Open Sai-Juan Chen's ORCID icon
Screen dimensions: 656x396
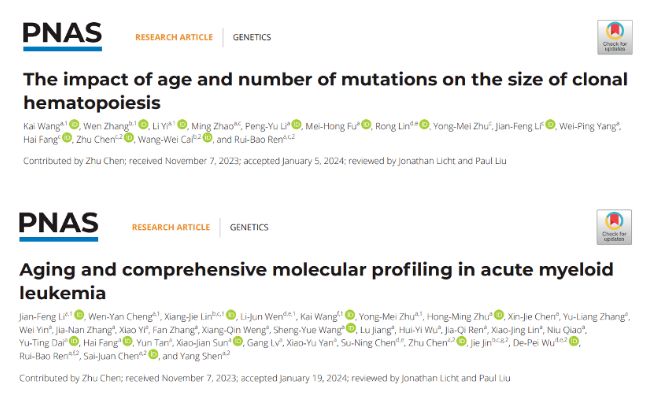tap(153, 354)
